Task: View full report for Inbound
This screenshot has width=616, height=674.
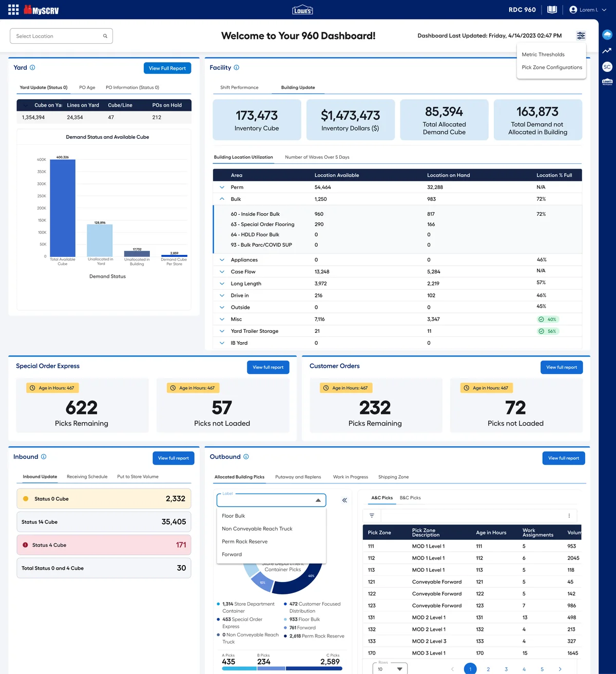Action: point(174,458)
